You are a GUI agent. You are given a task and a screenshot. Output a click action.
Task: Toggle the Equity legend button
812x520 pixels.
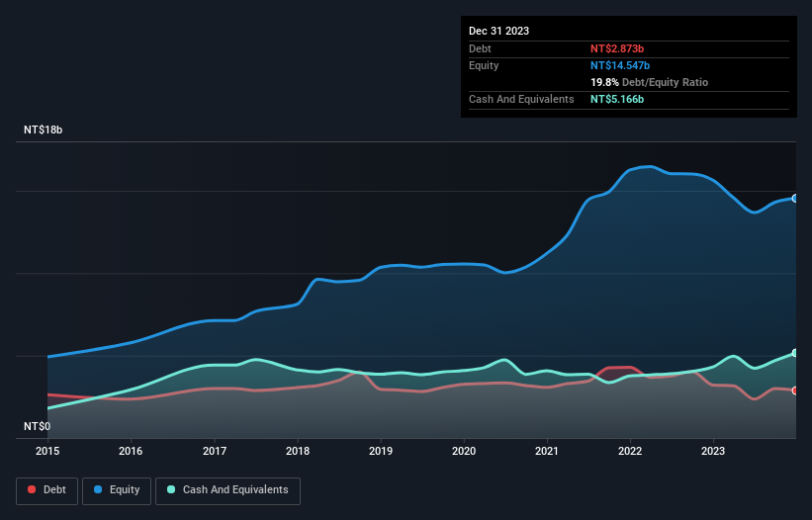pyautogui.click(x=117, y=490)
